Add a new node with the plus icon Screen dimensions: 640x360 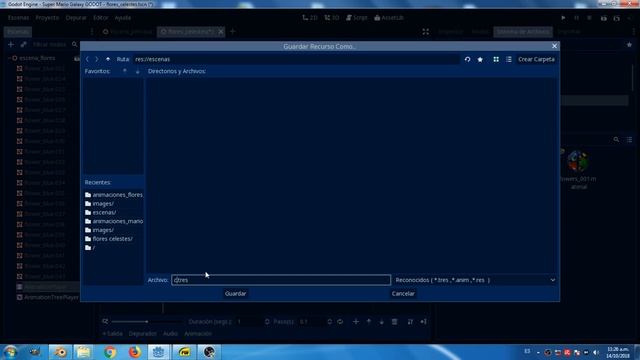[x=11, y=44]
